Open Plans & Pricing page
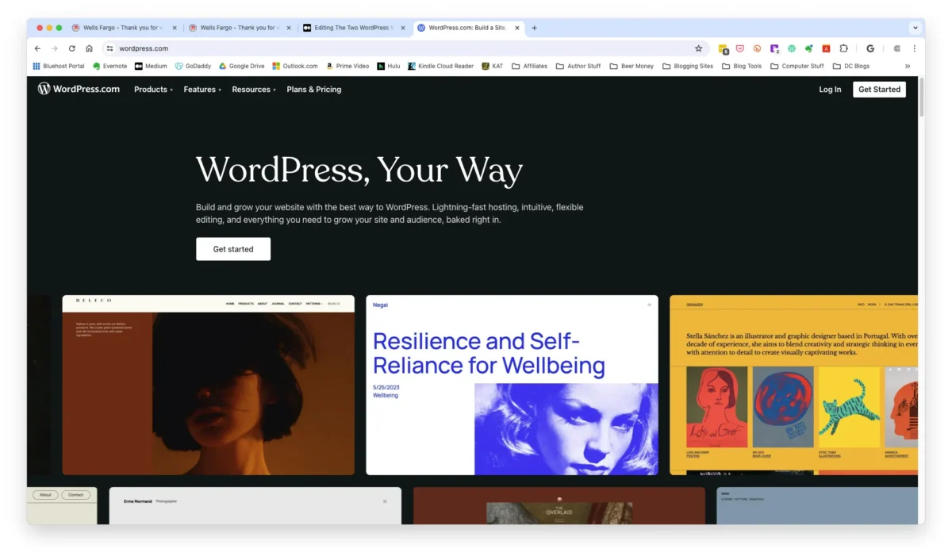The image size is (952, 560). pos(314,90)
